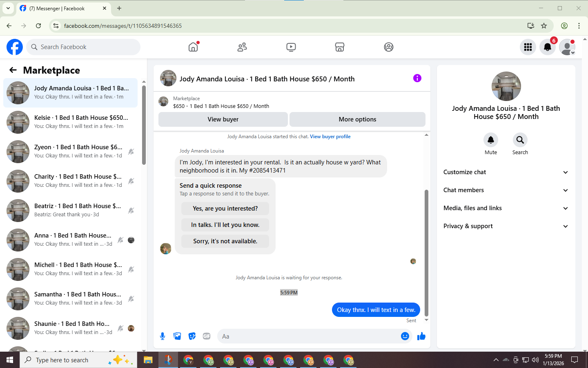Open Shaunie conversation in list
Viewport: 588px width, 368px height.
[x=70, y=328]
